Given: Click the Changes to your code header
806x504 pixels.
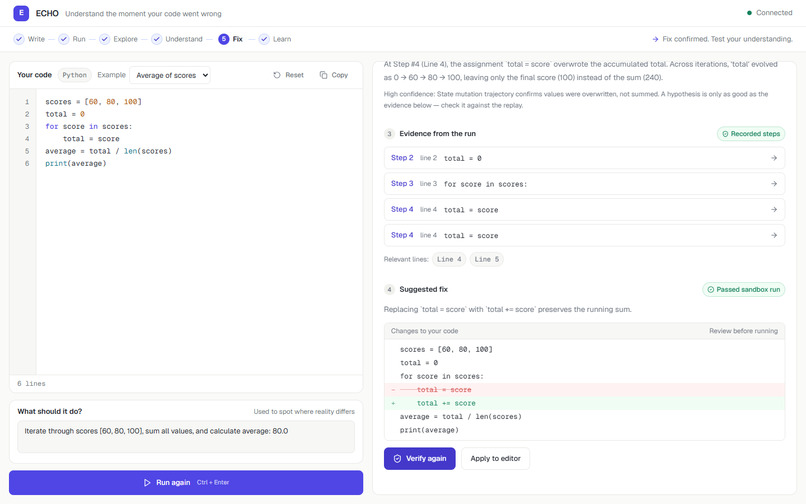Looking at the screenshot, I should click(425, 331).
